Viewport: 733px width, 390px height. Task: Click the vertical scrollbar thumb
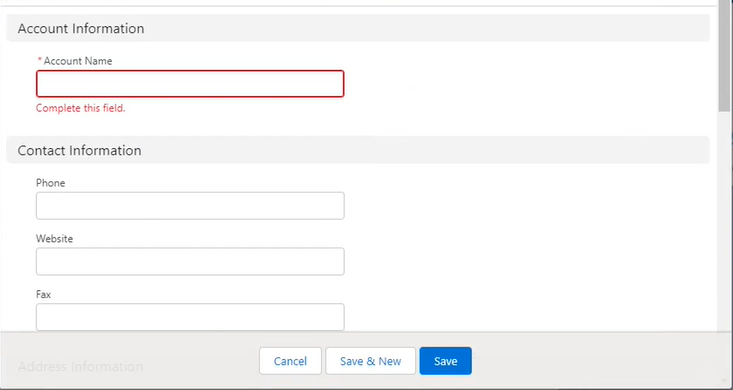point(725,55)
